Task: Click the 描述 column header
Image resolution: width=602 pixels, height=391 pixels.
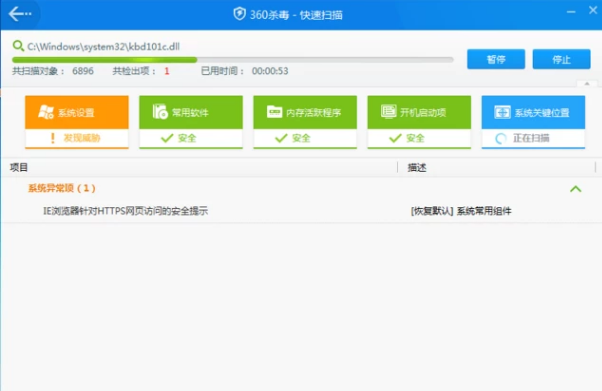Action: 417,167
